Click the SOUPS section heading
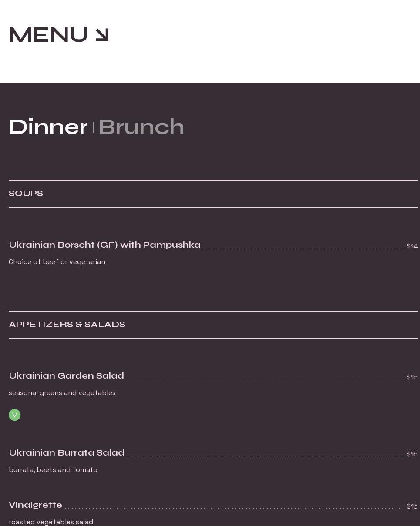Screen dimensions: 420x526 [x=26, y=194]
